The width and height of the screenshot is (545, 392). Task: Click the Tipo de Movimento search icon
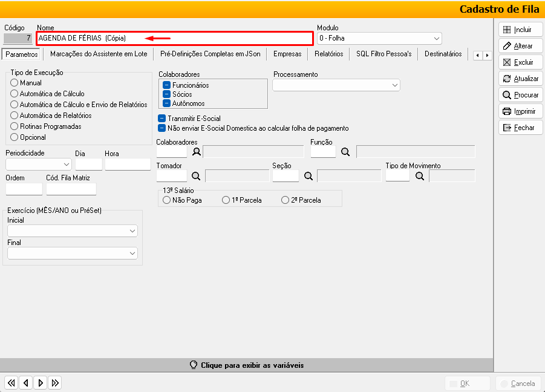(x=420, y=176)
